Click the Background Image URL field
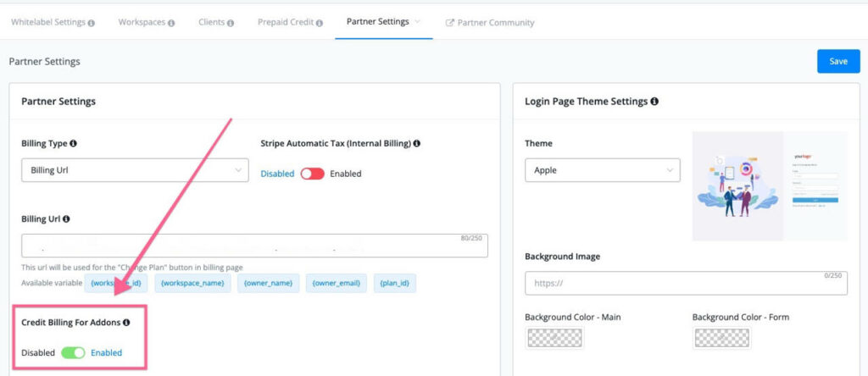This screenshot has height=376, width=868. pos(685,283)
